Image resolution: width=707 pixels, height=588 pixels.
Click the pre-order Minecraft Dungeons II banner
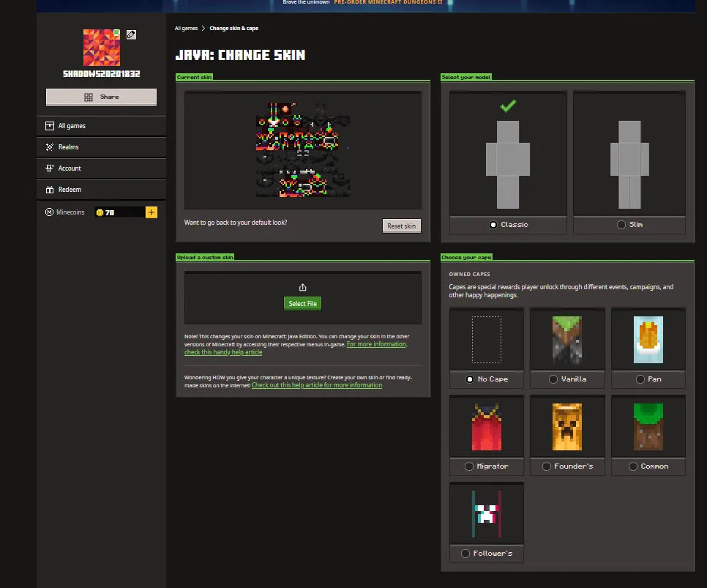(388, 2)
